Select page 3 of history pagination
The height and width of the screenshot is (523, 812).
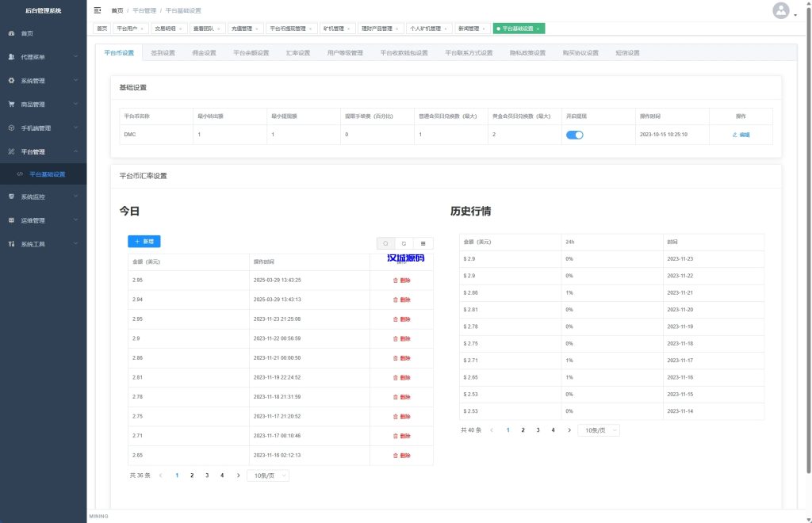[538, 429]
